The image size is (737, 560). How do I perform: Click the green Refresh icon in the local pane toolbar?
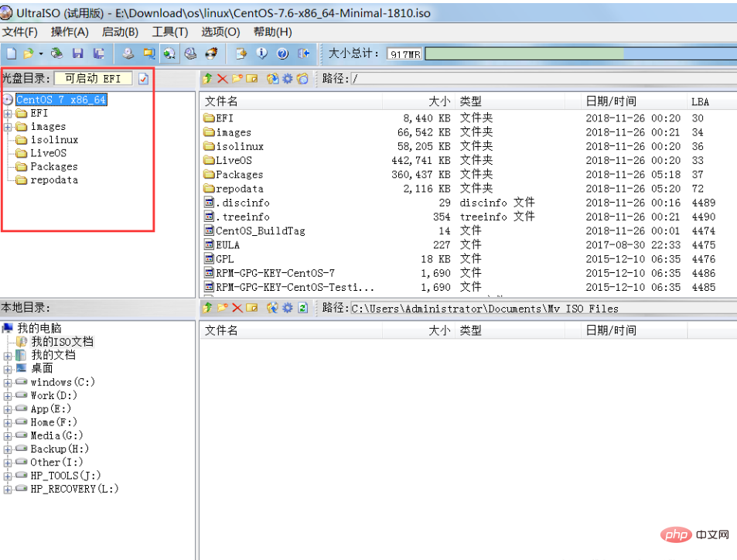point(302,308)
